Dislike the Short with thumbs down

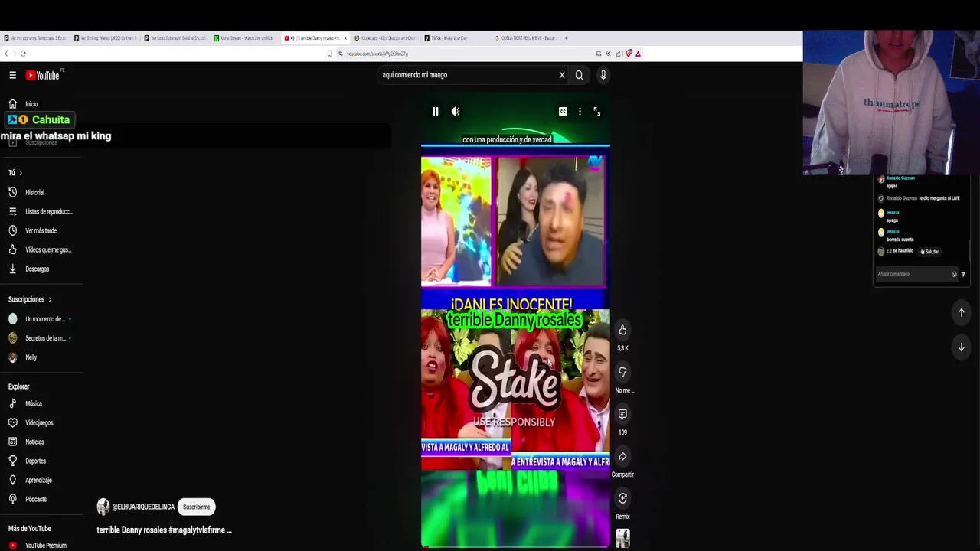622,372
